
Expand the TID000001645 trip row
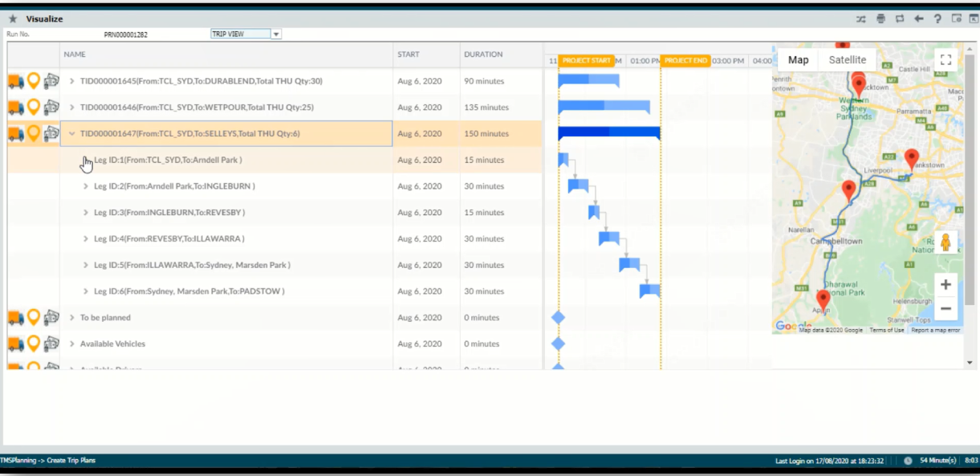point(71,80)
